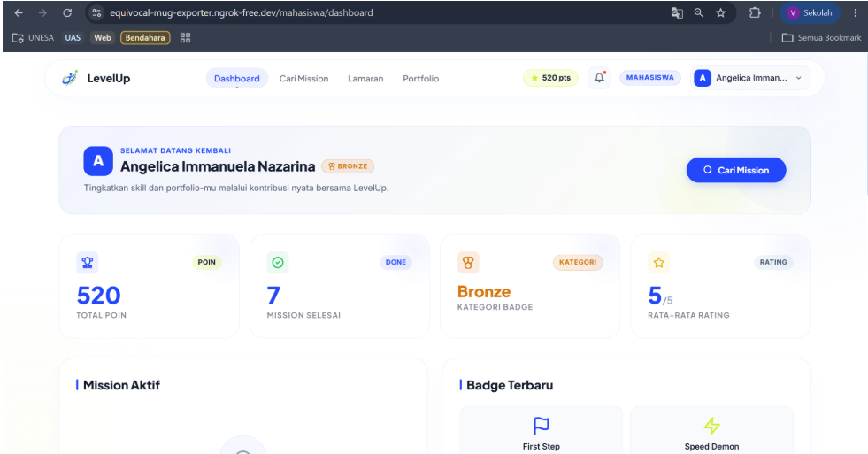This screenshot has height=454, width=868.
Task: Click the blue Cari Mission button
Action: click(x=736, y=170)
